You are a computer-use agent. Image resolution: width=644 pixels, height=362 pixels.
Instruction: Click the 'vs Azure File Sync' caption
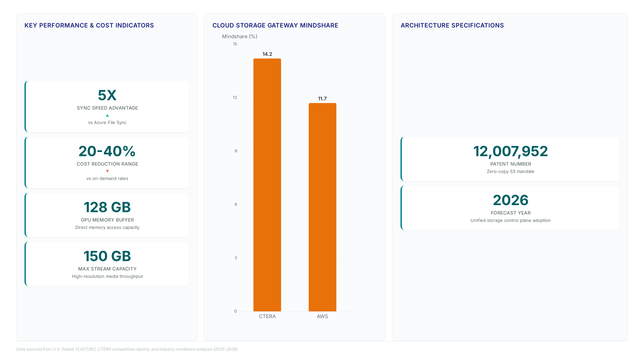(107, 122)
